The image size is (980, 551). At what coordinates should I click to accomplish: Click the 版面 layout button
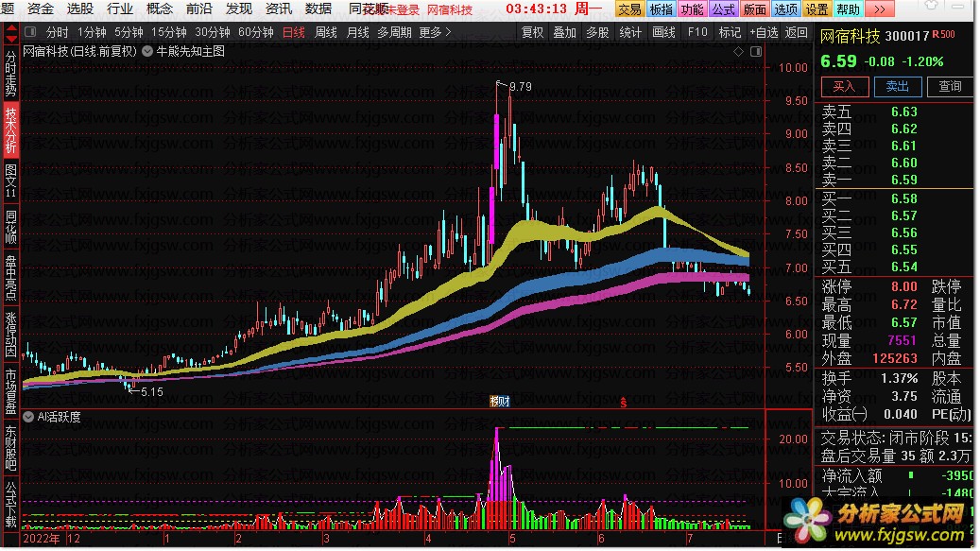(755, 9)
